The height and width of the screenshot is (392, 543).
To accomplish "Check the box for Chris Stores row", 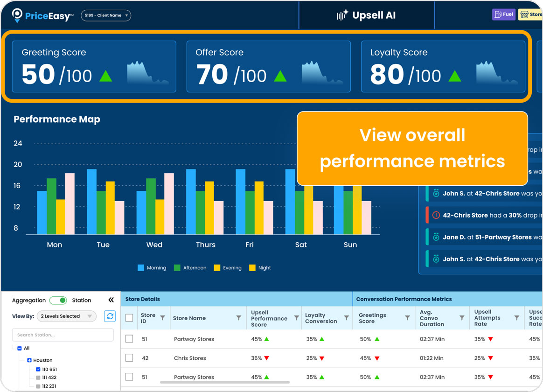I will coord(129,358).
